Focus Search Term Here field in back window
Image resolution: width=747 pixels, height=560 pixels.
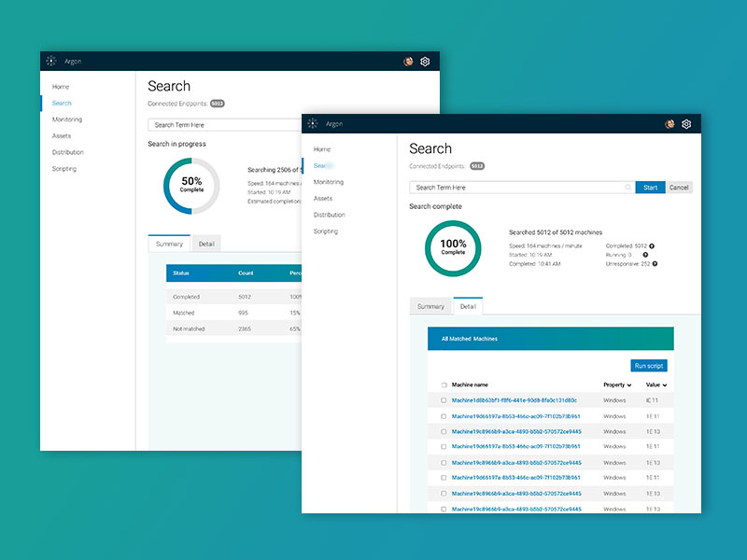point(224,125)
